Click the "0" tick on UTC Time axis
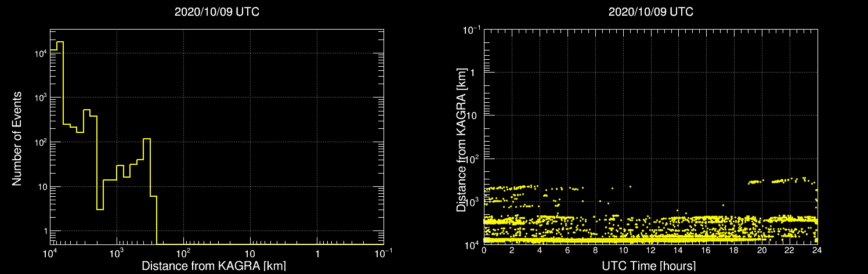Screen dimensions: 868x274 [x=484, y=250]
